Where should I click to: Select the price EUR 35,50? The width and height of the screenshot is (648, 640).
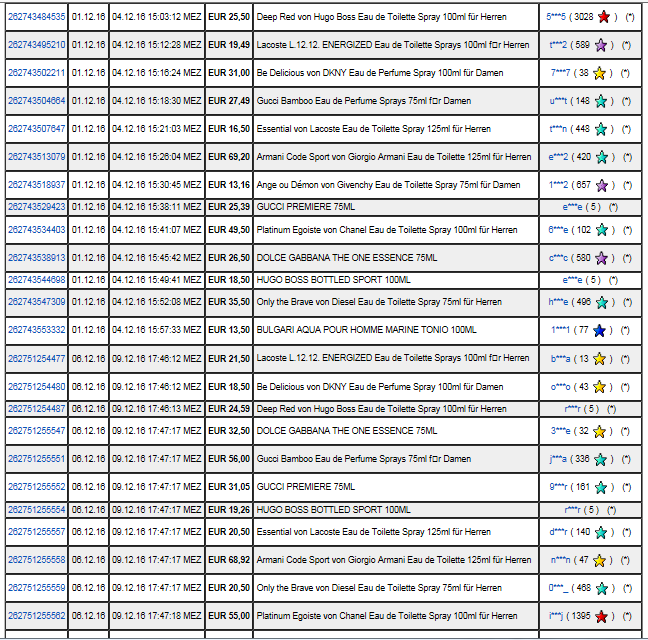[x=229, y=302]
